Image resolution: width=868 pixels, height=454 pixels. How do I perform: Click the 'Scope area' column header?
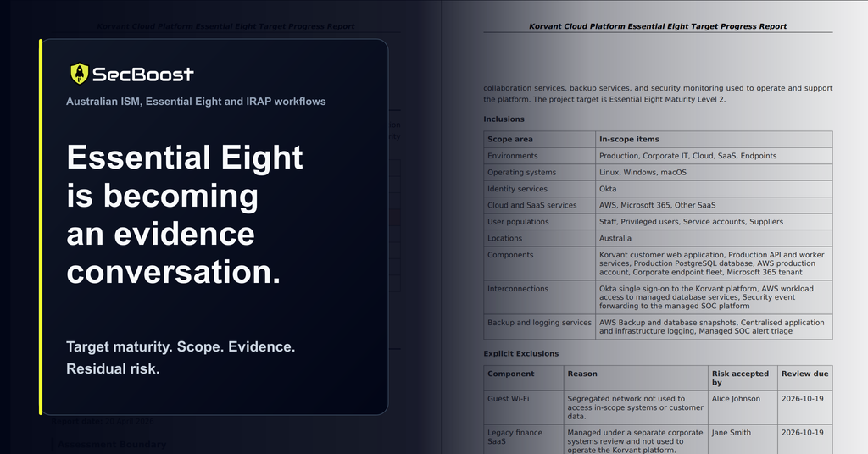tap(539, 140)
